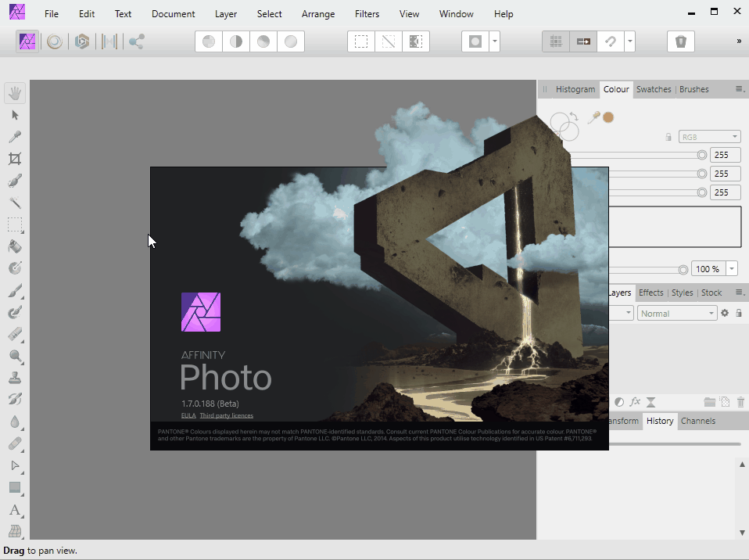Switch to Liquify Persona
This screenshot has width=749, height=560.
pyautogui.click(x=55, y=41)
